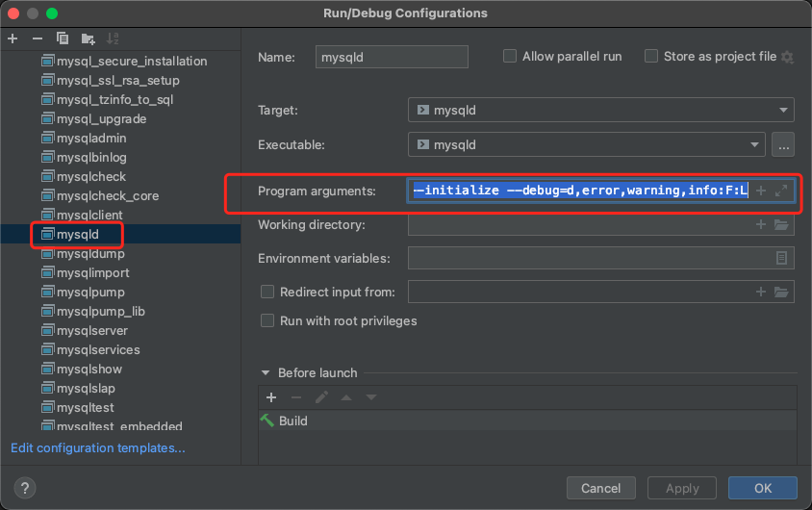Viewport: 812px width, 510px height.
Task: Remove the selected configuration with minus icon
Action: coord(38,38)
